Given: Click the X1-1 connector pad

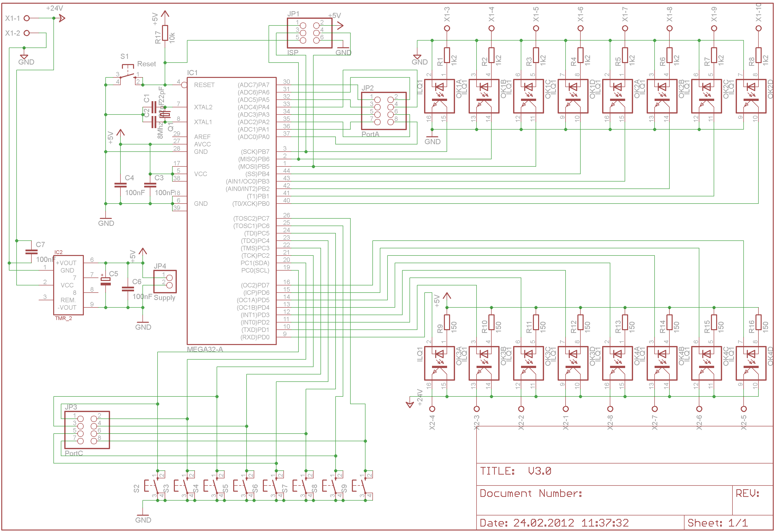Looking at the screenshot, I should point(27,18).
